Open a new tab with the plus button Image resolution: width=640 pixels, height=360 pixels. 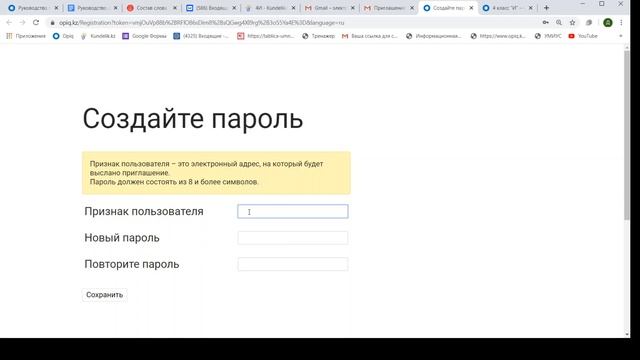546,8
